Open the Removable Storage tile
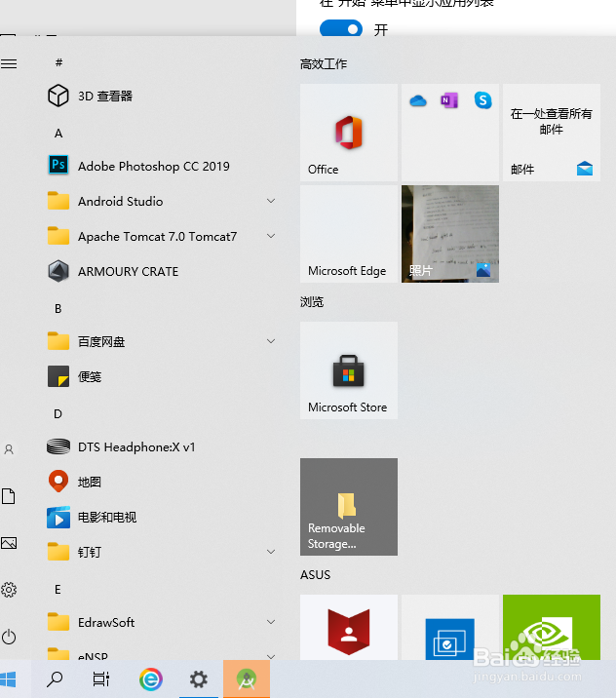Viewport: 616px width, 698px height. (x=349, y=507)
